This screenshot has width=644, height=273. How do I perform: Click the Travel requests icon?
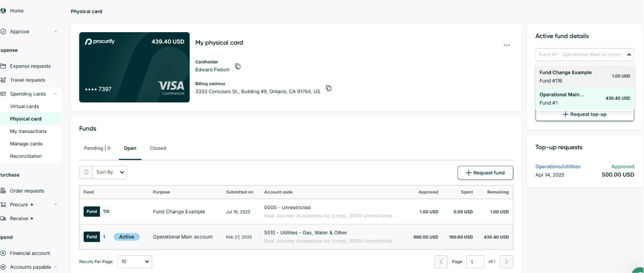click(3, 80)
